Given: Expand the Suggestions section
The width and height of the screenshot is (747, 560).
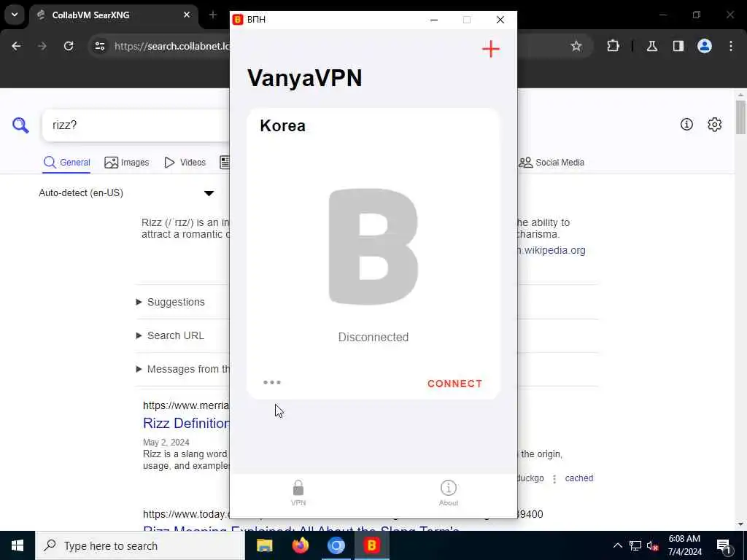Looking at the screenshot, I should [171, 302].
